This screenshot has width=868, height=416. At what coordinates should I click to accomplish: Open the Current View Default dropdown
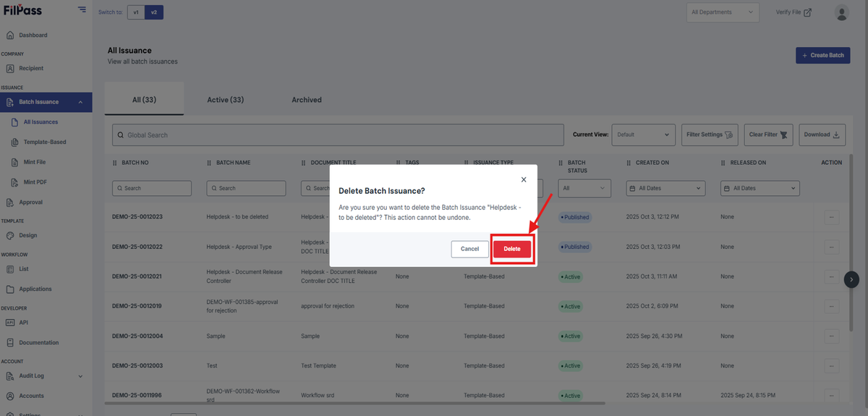(x=644, y=135)
